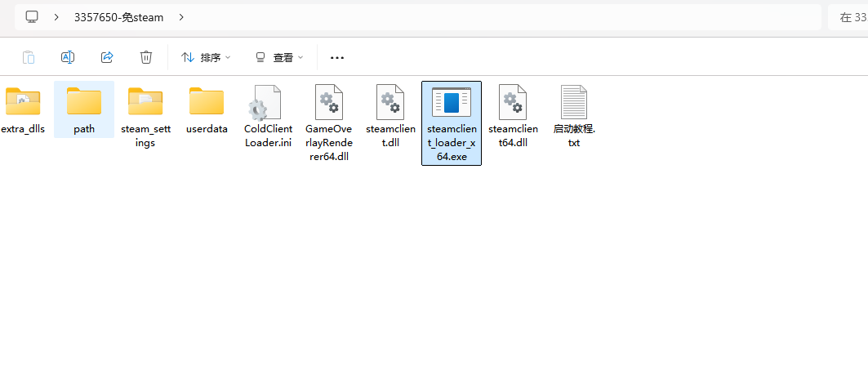The width and height of the screenshot is (868, 392).
Task: Select the 3357650-免steam breadcrumb segment
Action: 119,17
